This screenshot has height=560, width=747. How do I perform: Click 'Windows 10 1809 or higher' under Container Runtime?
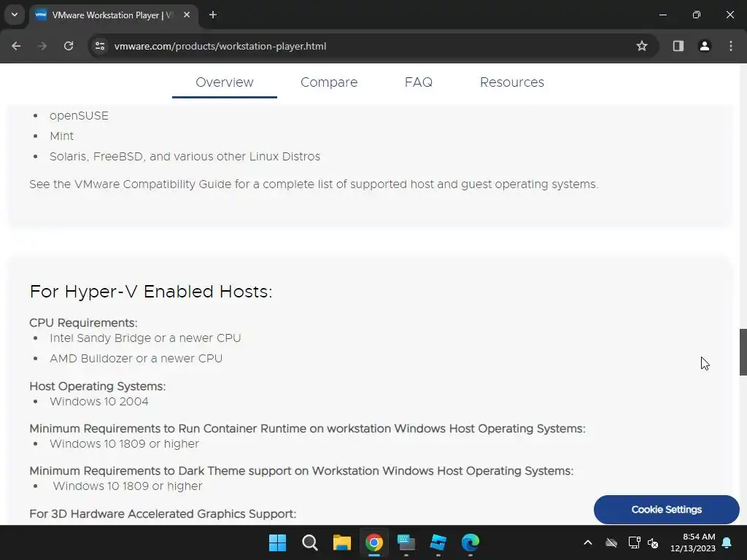124,444
